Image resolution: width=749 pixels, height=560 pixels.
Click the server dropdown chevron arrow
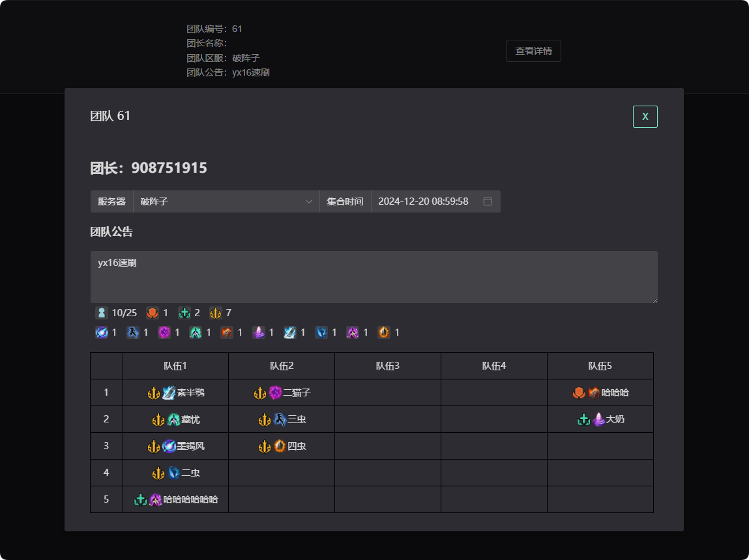coord(309,201)
